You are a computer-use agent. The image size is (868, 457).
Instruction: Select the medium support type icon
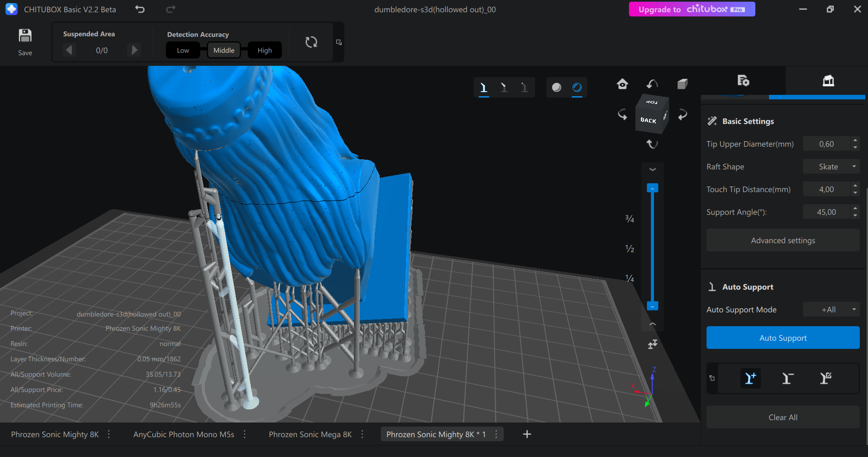[x=504, y=87]
